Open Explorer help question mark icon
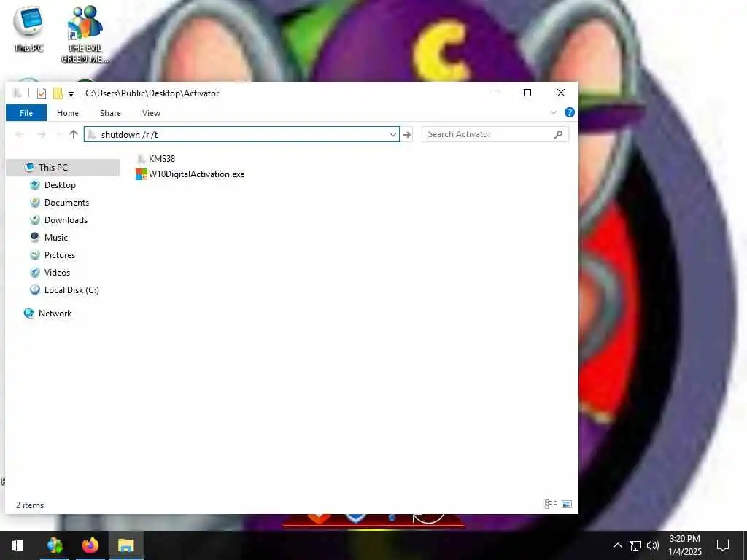 569,112
